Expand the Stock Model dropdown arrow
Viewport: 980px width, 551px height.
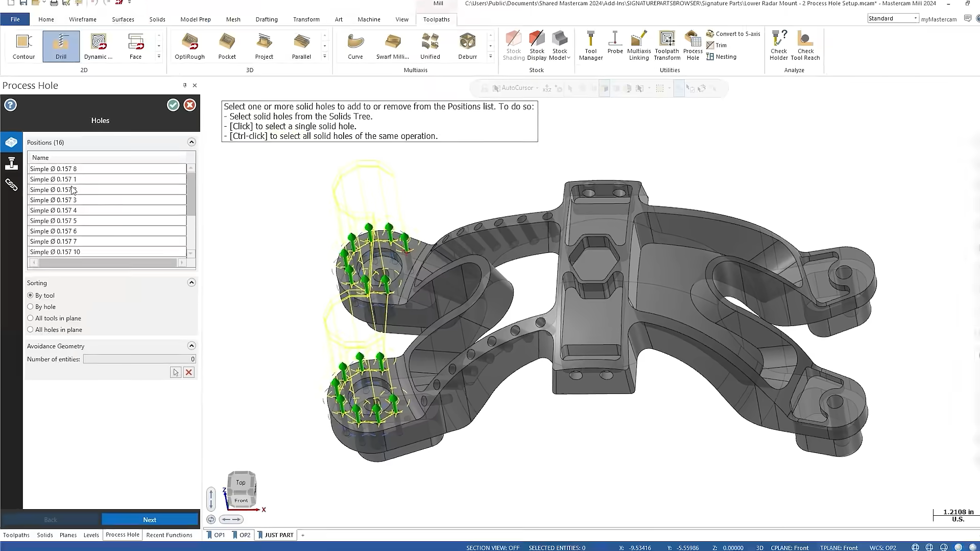pyautogui.click(x=568, y=58)
